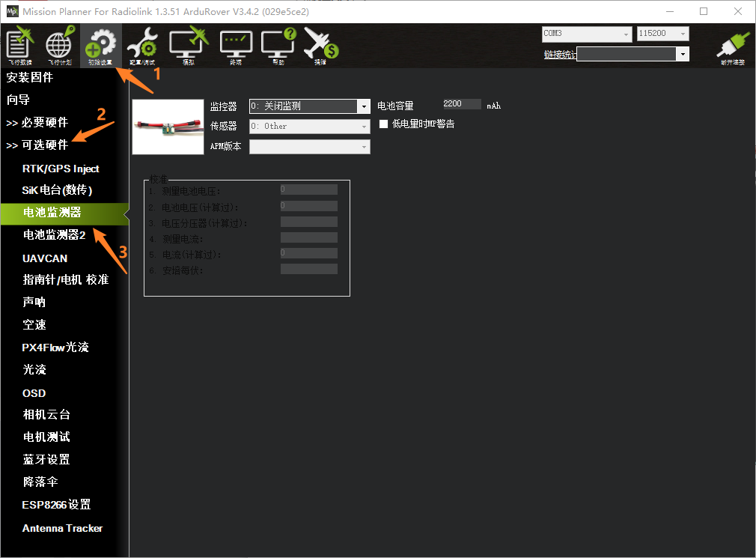The image size is (756, 558).
Task: Click the power module thumbnail image
Action: click(x=168, y=127)
